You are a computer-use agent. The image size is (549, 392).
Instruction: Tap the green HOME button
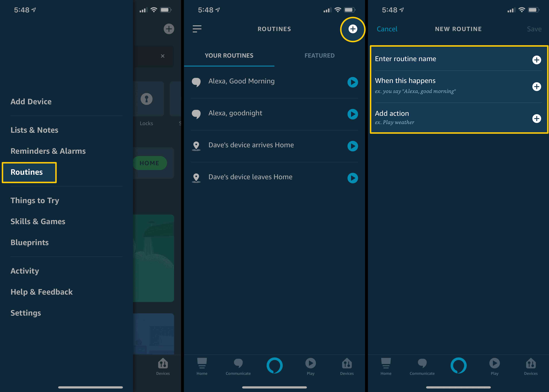pos(150,163)
